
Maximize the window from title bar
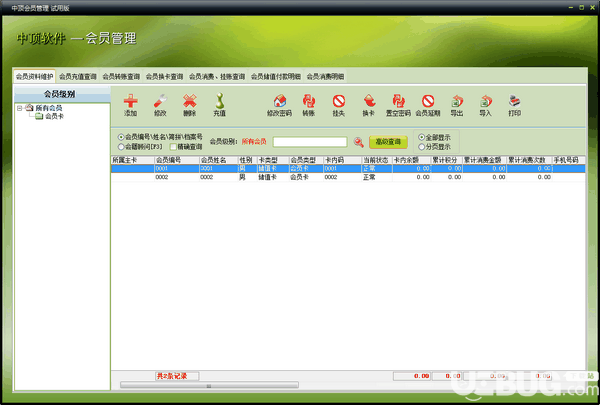(581, 7)
